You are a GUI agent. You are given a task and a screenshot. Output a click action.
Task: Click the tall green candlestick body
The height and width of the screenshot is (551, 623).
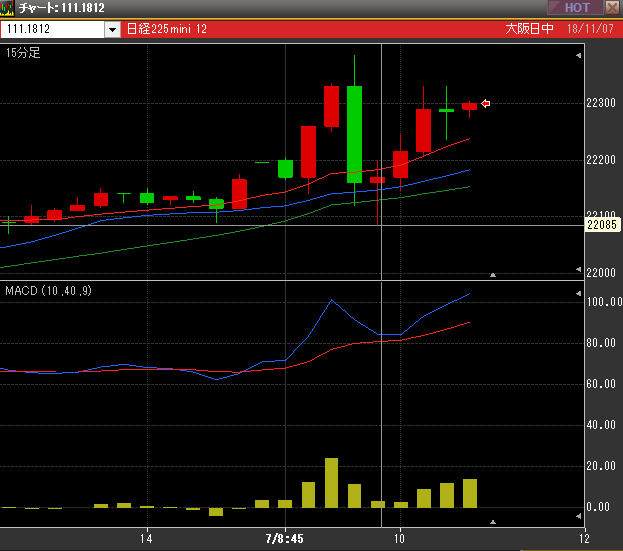click(x=354, y=134)
